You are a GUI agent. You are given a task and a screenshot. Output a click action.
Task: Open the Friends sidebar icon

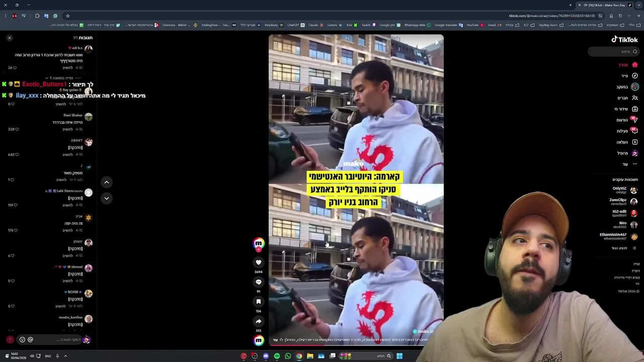coord(635,98)
